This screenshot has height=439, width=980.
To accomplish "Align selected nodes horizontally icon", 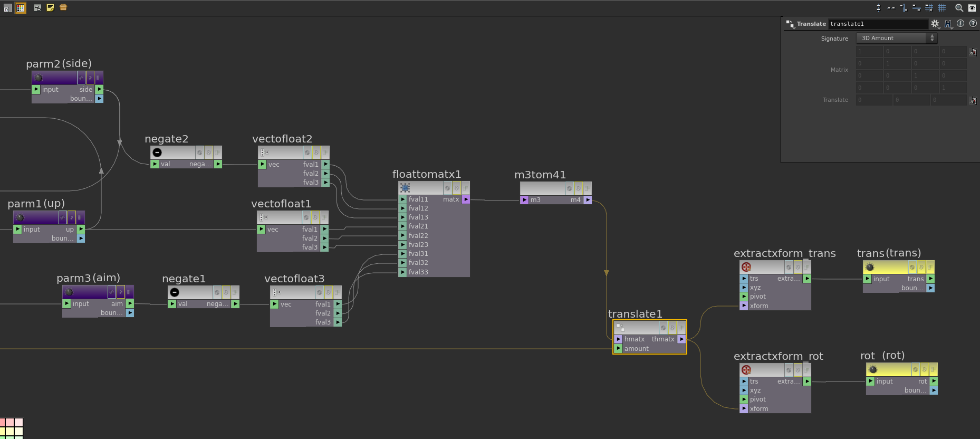I will 891,8.
